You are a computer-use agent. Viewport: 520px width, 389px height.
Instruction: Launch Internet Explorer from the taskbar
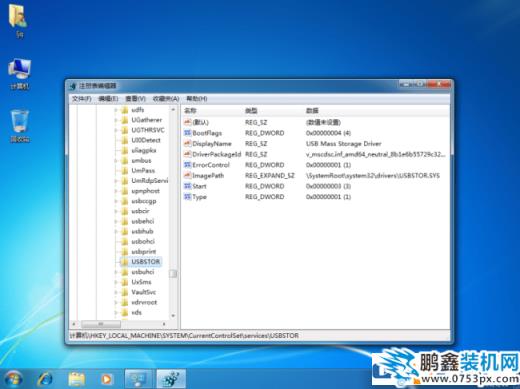point(45,379)
